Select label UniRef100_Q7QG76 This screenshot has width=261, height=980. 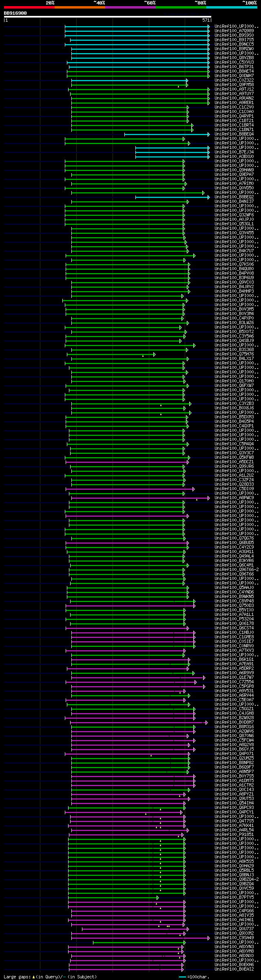(234, 538)
